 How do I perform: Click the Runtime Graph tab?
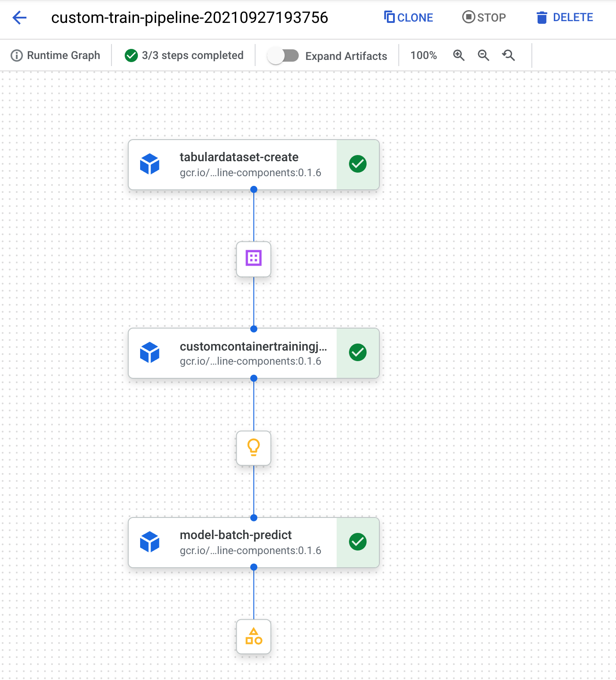(55, 55)
